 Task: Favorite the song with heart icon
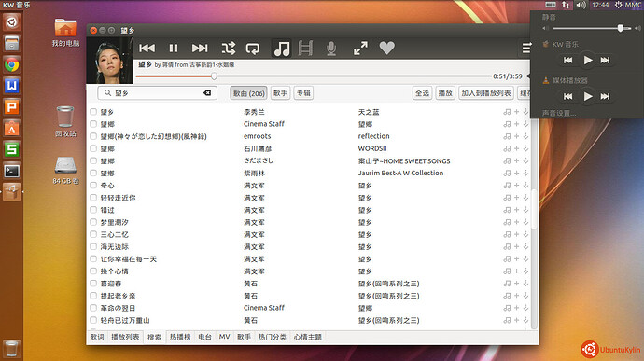coord(387,49)
